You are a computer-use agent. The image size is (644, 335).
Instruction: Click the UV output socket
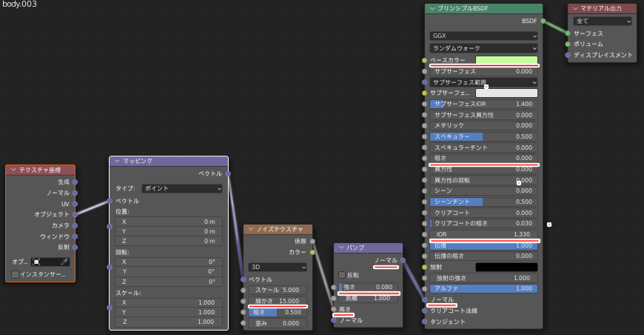click(x=75, y=203)
